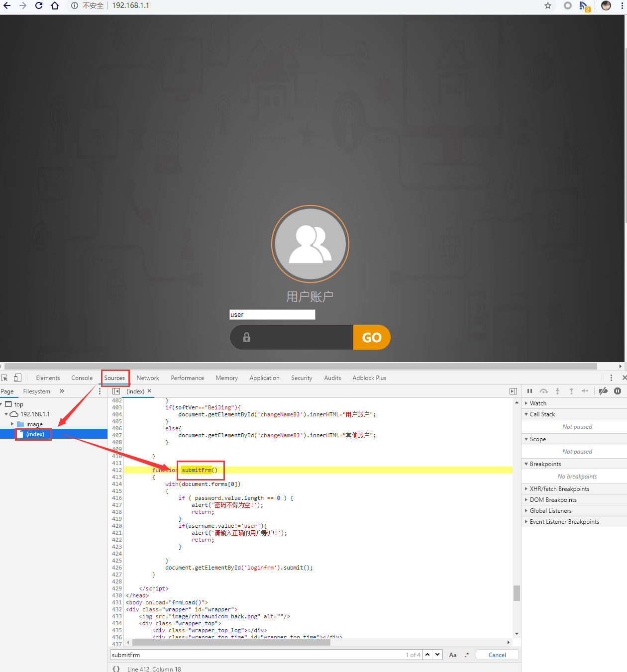This screenshot has height=672, width=627.
Task: Hide the file navigator pane
Action: pos(116,391)
